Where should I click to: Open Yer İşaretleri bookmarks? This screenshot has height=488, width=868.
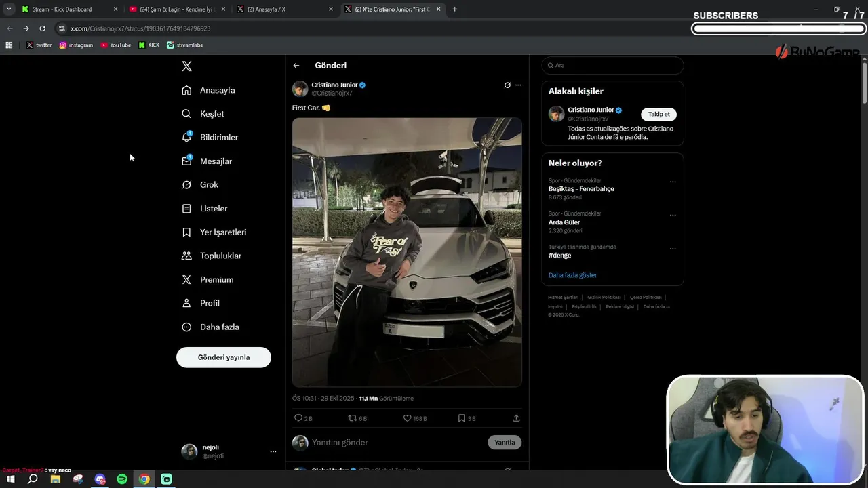coord(214,232)
